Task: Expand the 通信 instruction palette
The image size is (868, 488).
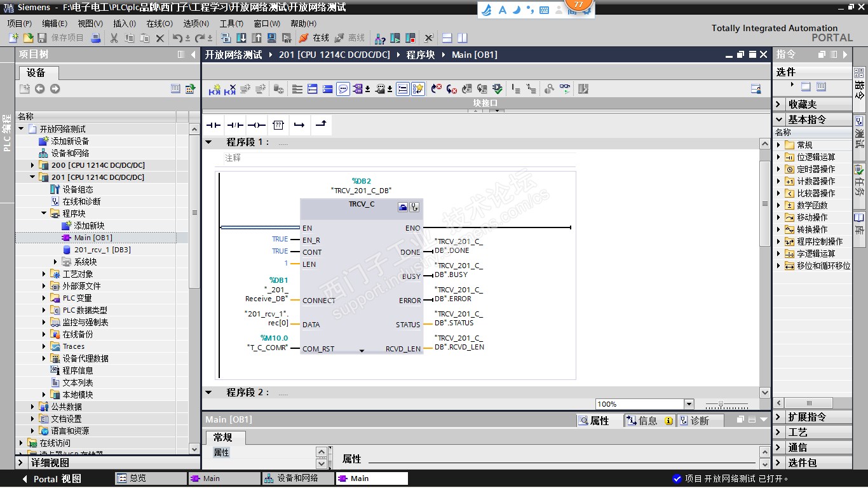Action: tap(780, 447)
